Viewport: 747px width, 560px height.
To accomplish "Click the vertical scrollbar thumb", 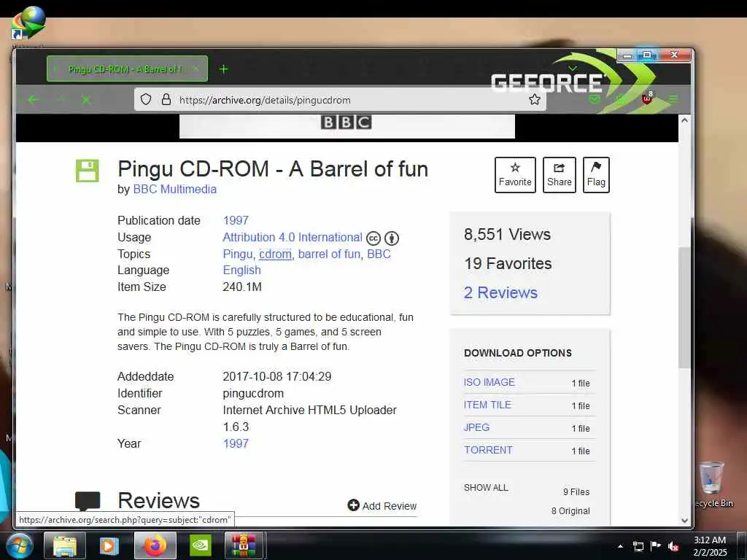I will click(684, 308).
